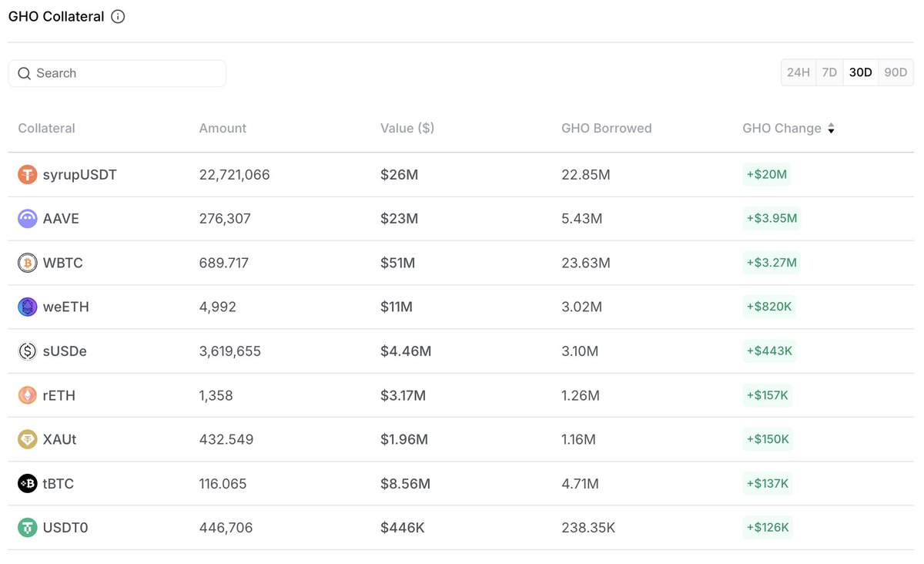Viewport: 924px width, 564px height.
Task: Sort by the GHO Change header
Action: point(782,129)
